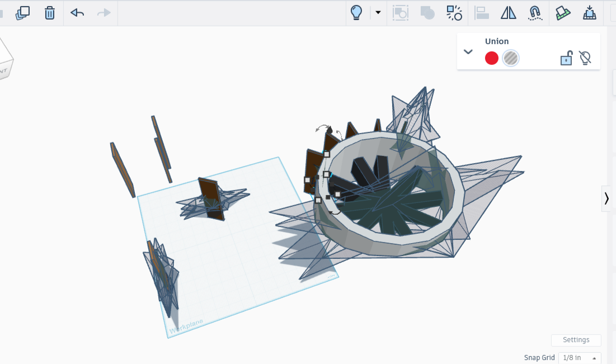Click the Show all lightbulb icon
616x364 pixels.
(x=356, y=12)
